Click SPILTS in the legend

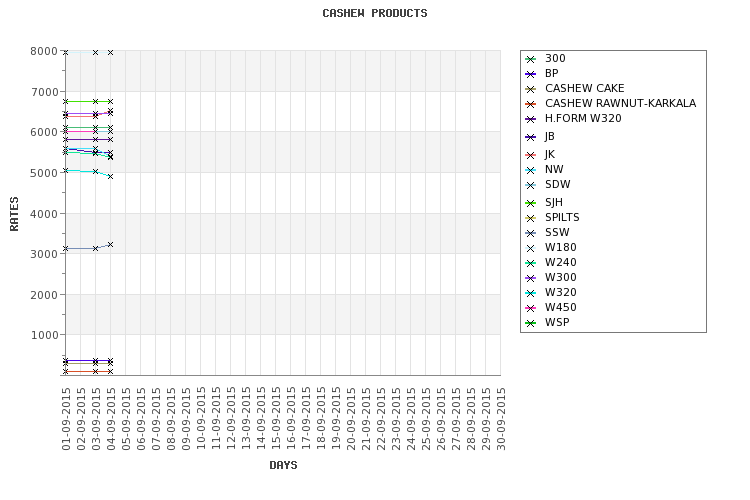pos(562,217)
